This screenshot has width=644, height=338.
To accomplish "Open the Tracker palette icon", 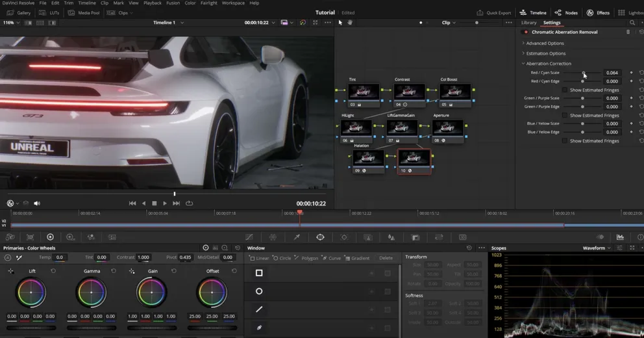I will [x=344, y=237].
